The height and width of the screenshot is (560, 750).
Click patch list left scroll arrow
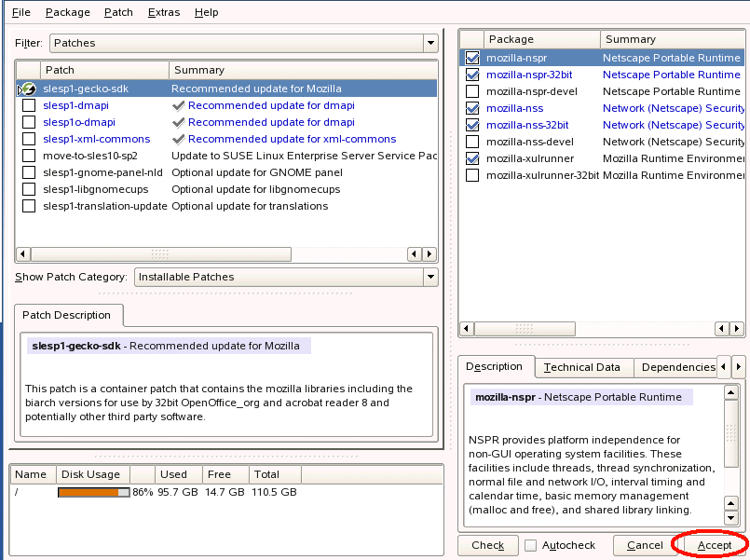[23, 254]
